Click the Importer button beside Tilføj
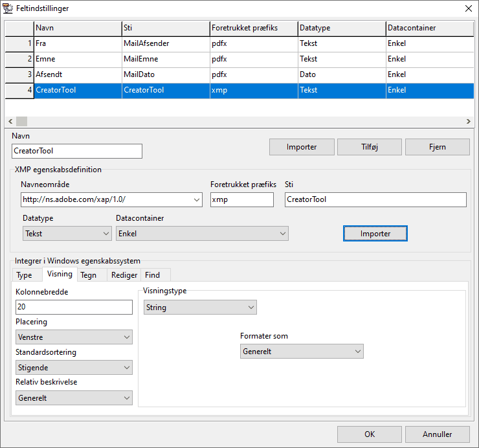 (302, 147)
